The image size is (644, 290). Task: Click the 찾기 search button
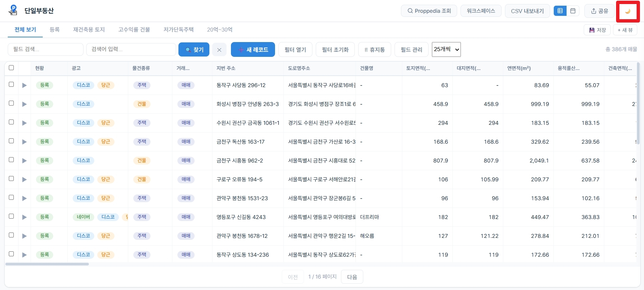194,49
